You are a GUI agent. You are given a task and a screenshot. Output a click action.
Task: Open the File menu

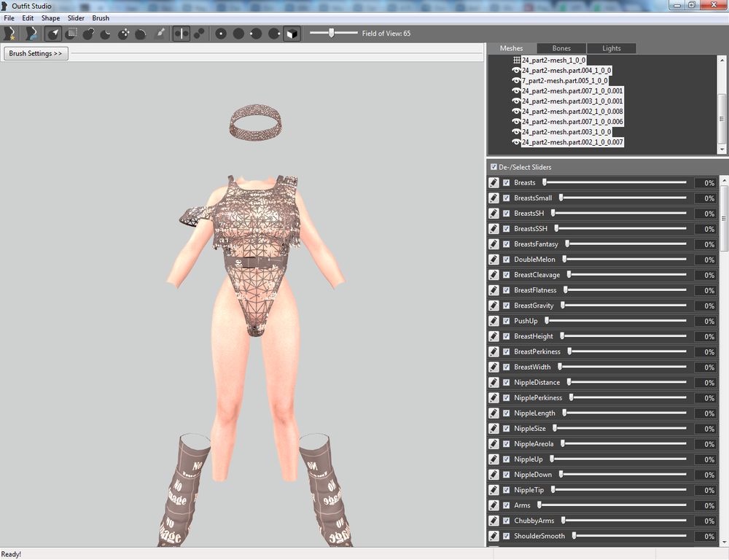click(9, 18)
